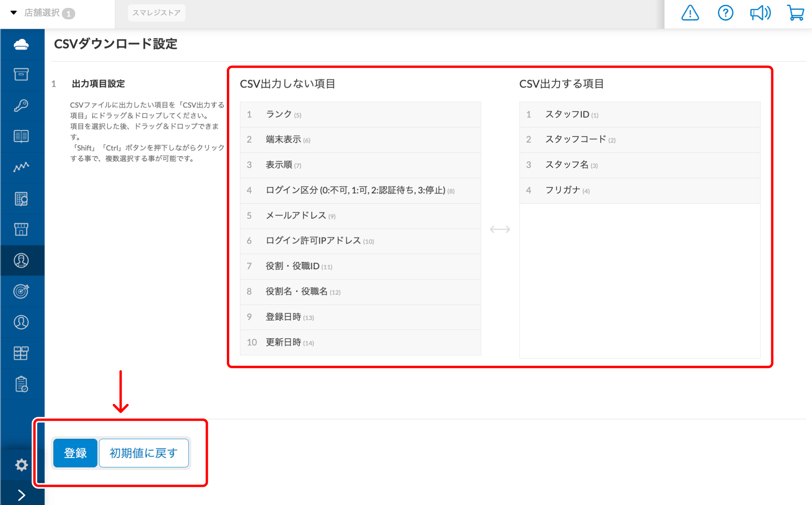Open announcements megaphone icon

(x=760, y=13)
